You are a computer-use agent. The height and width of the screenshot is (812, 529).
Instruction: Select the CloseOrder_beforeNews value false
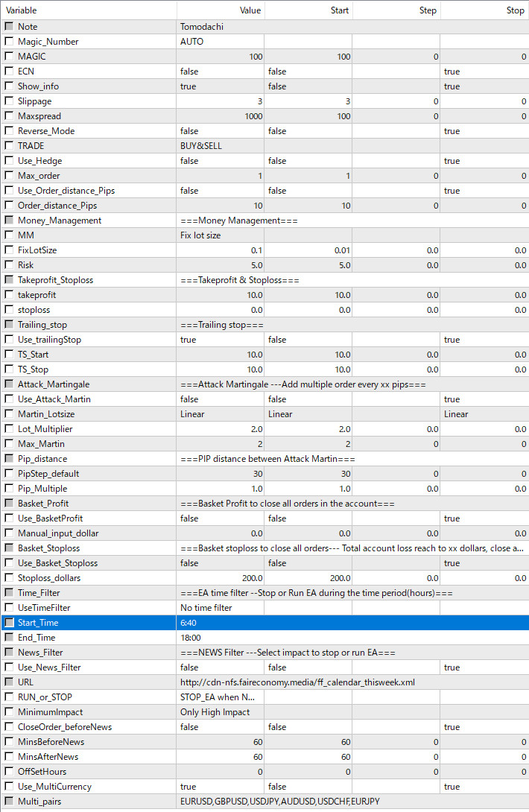221,727
